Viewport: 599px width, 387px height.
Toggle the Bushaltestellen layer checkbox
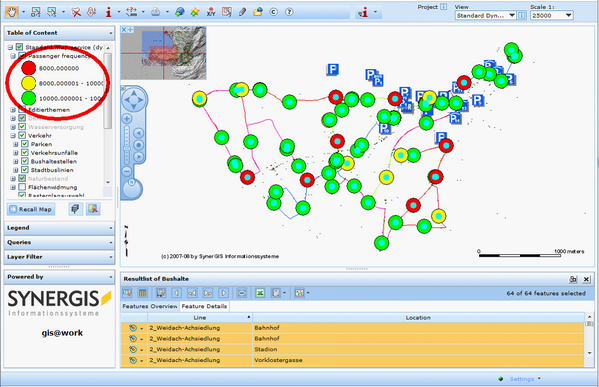[25, 161]
